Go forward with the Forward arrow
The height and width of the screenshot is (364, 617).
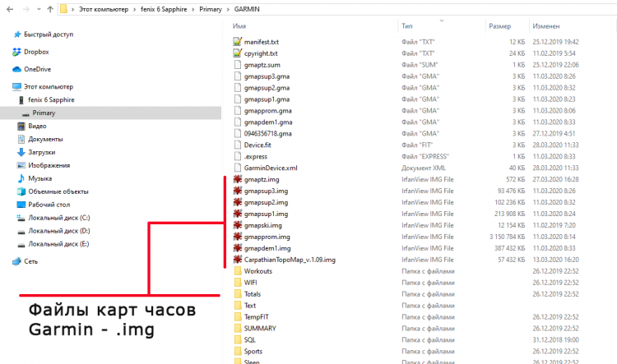click(x=26, y=9)
